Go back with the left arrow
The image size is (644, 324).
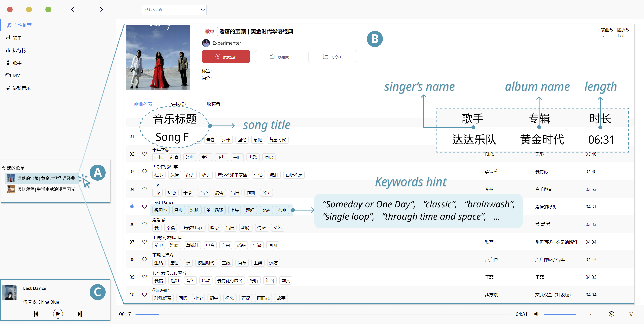pyautogui.click(x=73, y=10)
